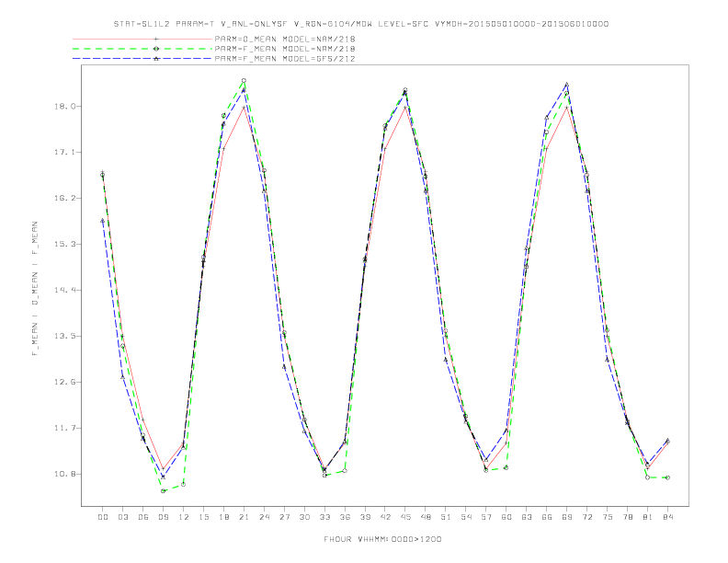Click y-axis tick label 11.7
The width and height of the screenshot is (728, 563).
64,429
